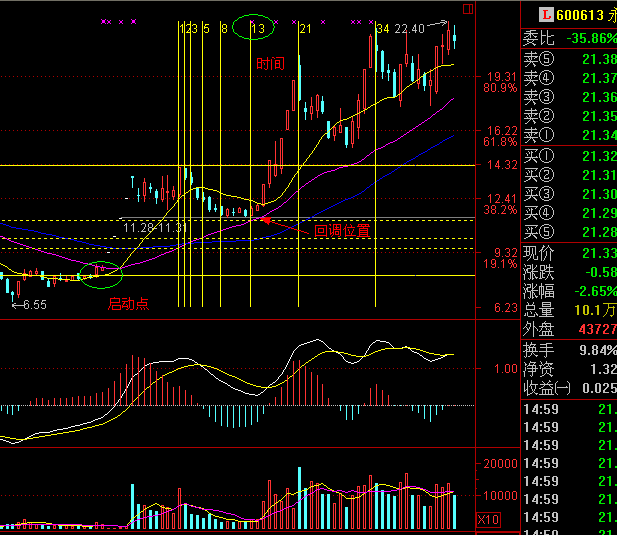Click the first 14:59 trade tick row
617x535 pixels.
pos(568,408)
